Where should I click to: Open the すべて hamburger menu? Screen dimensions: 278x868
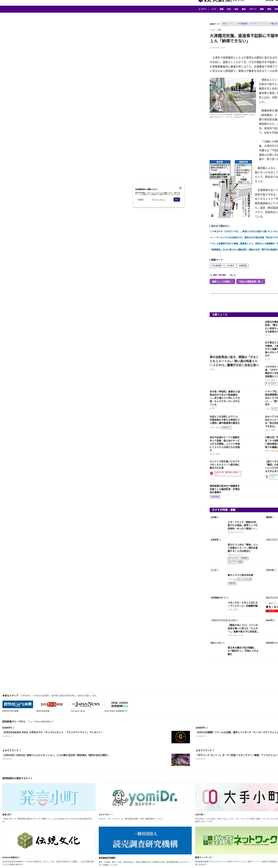[x=202, y=9]
